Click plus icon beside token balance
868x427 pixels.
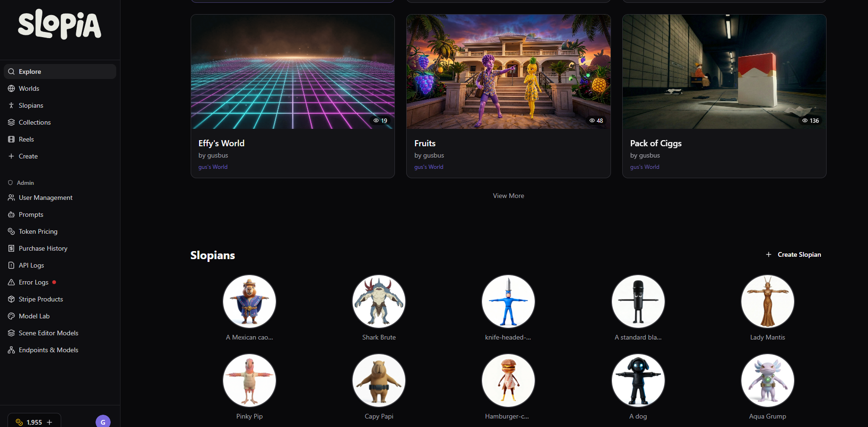(x=49, y=422)
